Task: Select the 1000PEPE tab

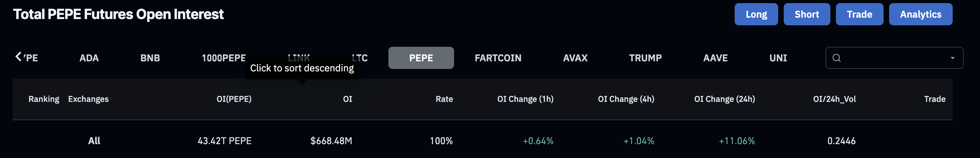Action: [x=224, y=58]
